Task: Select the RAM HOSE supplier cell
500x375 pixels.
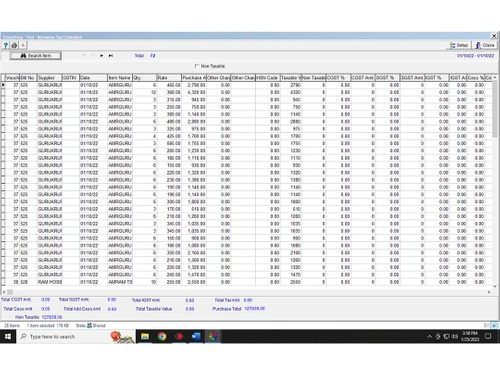Action: click(x=49, y=282)
